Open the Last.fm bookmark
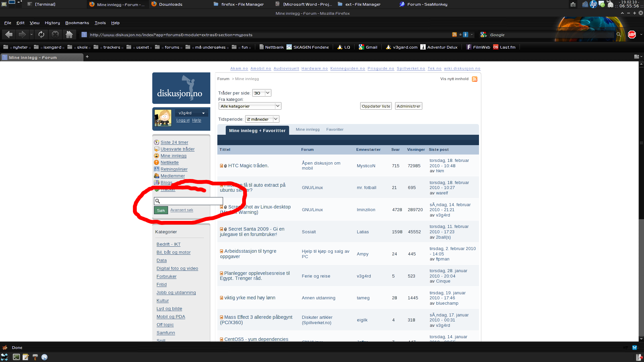Screen dimensions: 644x362 coord(504,47)
